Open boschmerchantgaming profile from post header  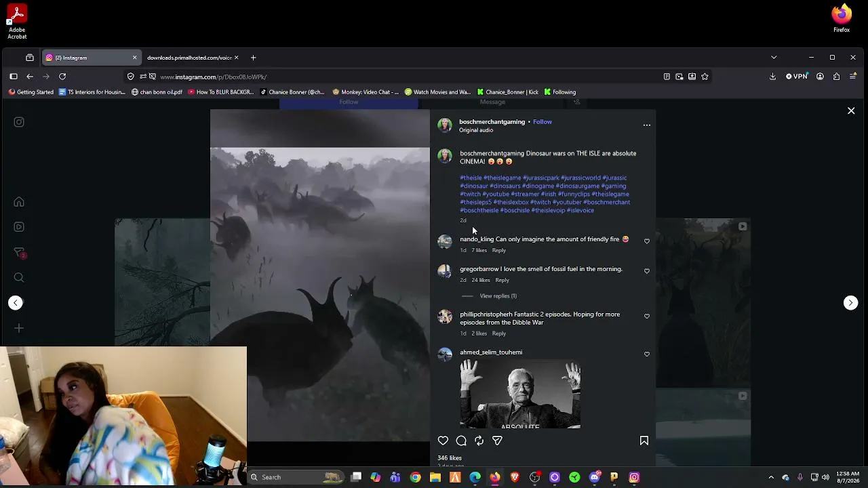point(492,122)
